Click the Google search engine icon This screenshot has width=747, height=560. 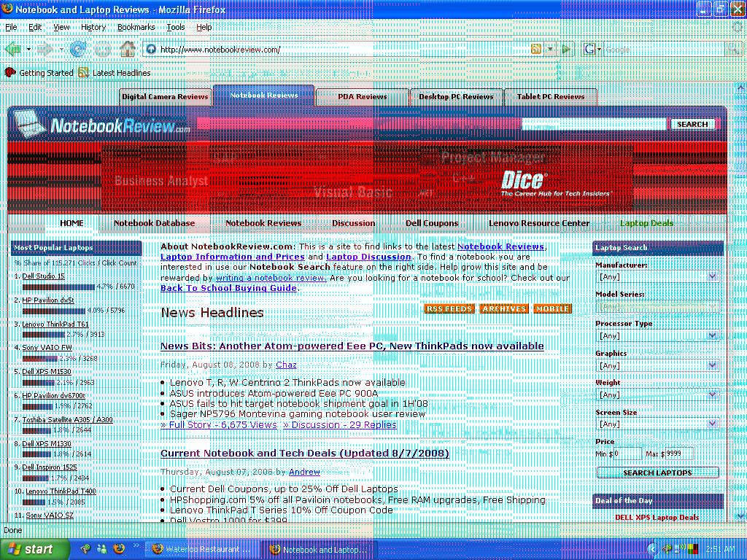tap(590, 49)
